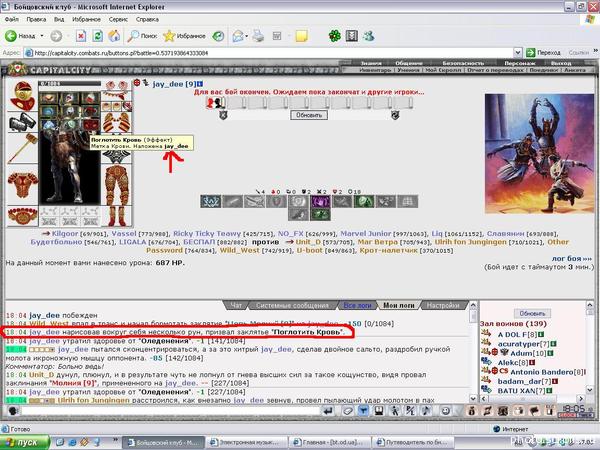
Task: Toggle the sound note icon in chat bar
Action: pyautogui.click(x=426, y=411)
